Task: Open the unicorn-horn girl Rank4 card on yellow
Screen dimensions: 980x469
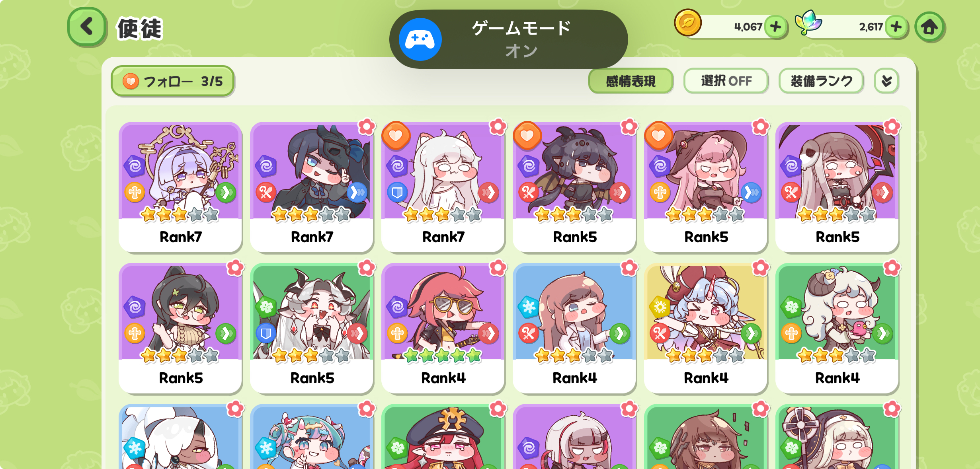Action: point(705,328)
